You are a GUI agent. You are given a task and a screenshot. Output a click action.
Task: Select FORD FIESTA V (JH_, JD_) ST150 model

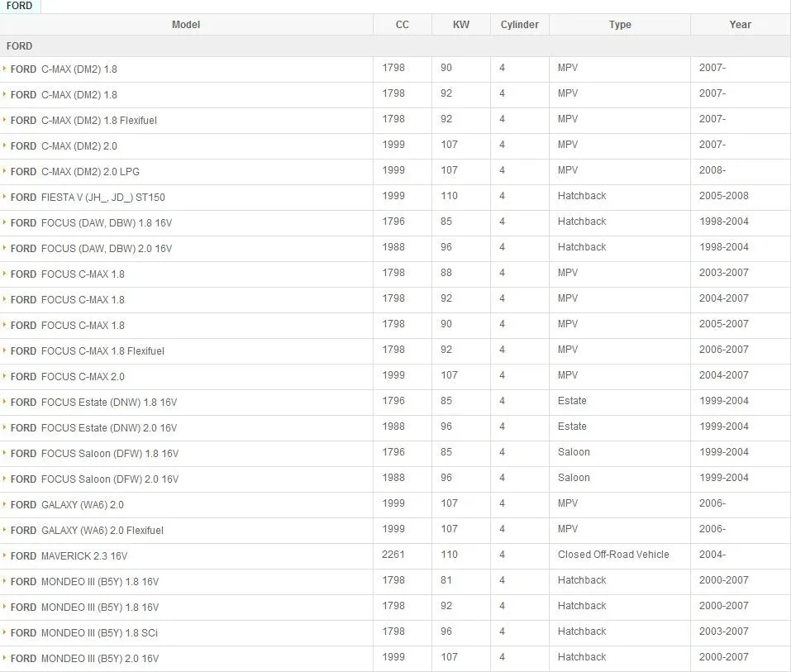[x=88, y=198]
